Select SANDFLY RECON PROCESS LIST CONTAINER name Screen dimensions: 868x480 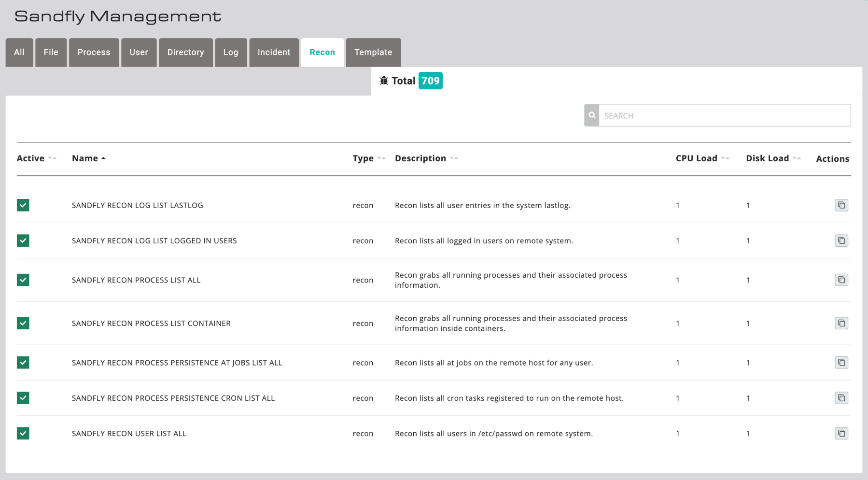point(151,323)
